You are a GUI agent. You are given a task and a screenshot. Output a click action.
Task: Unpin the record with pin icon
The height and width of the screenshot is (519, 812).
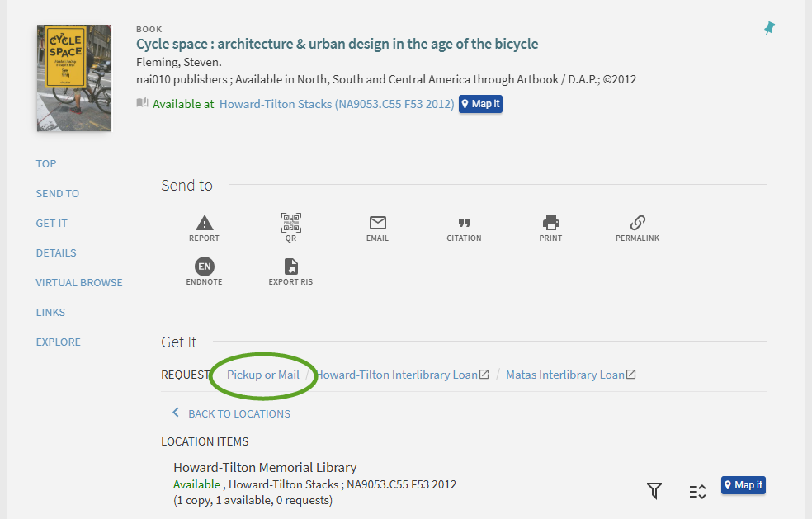pos(769,29)
